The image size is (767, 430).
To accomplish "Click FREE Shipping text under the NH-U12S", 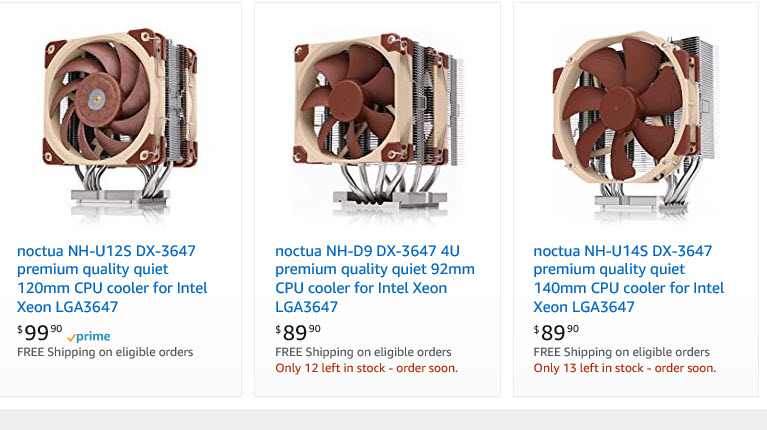I will click(105, 352).
